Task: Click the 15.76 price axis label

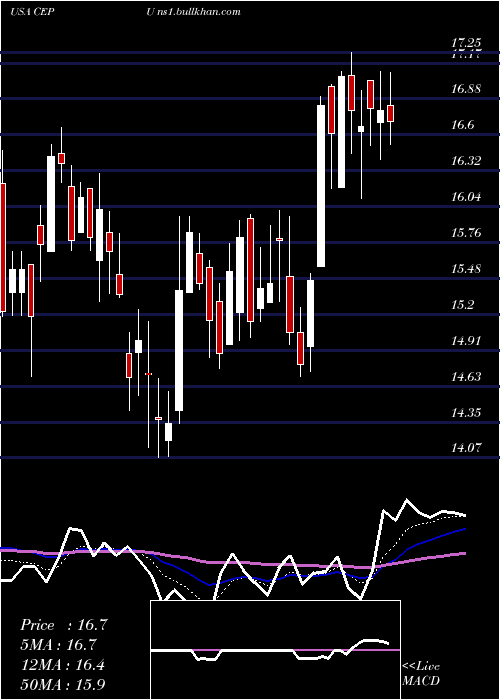Action: coord(466,233)
